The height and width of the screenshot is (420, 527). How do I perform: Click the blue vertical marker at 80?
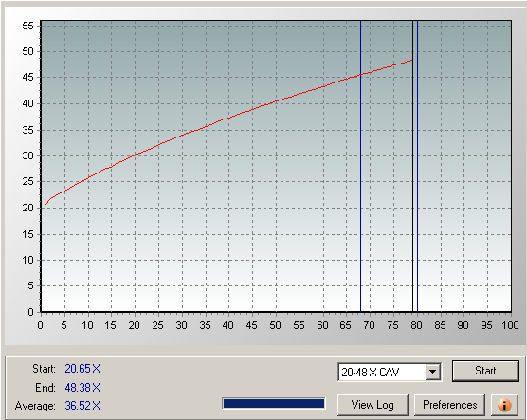tap(417, 166)
